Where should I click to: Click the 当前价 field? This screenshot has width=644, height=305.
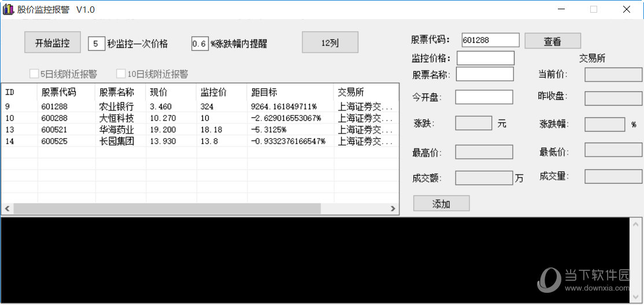pos(613,75)
